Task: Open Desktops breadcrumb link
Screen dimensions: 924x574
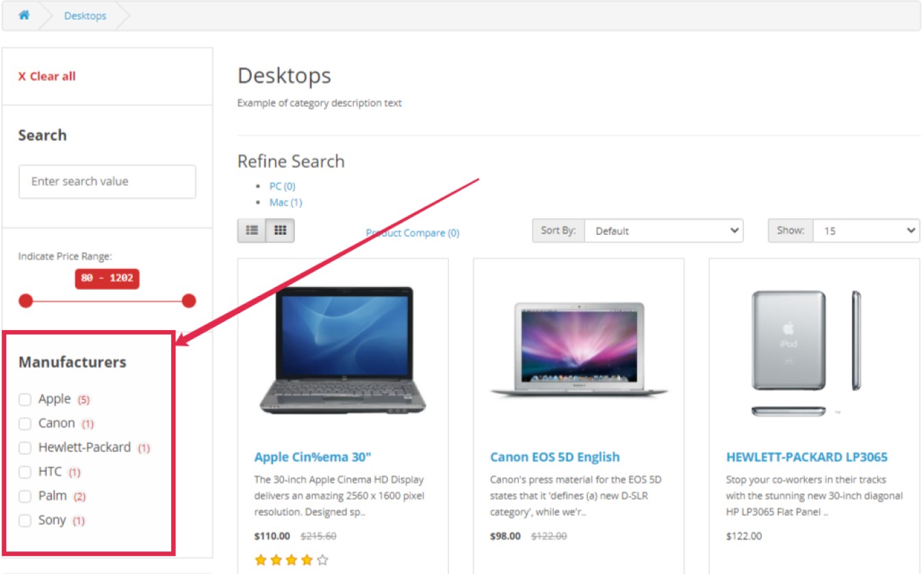Action: click(x=85, y=16)
